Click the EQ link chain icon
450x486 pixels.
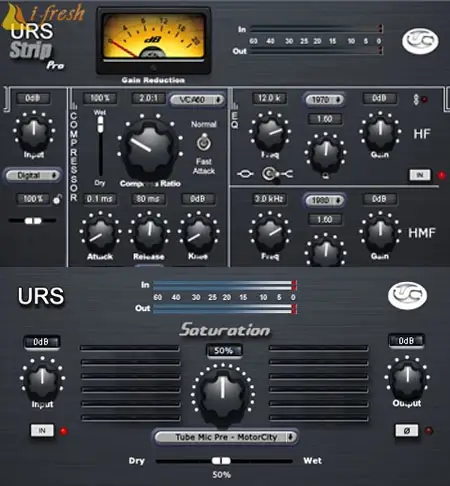pyautogui.click(x=416, y=99)
